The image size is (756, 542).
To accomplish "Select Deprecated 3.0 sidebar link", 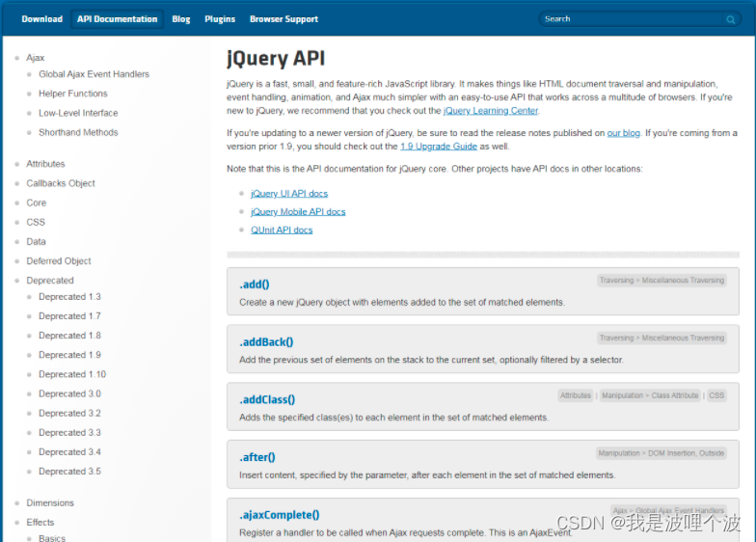I will (x=69, y=393).
